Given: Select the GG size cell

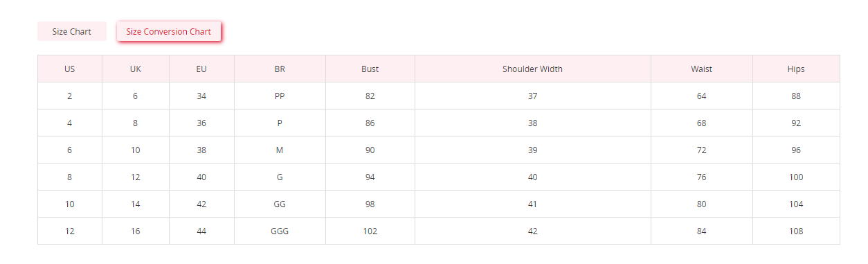Looking at the screenshot, I should 280,204.
